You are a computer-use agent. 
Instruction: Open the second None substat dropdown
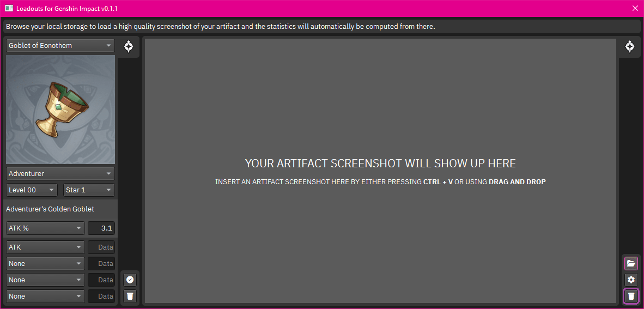click(46, 280)
